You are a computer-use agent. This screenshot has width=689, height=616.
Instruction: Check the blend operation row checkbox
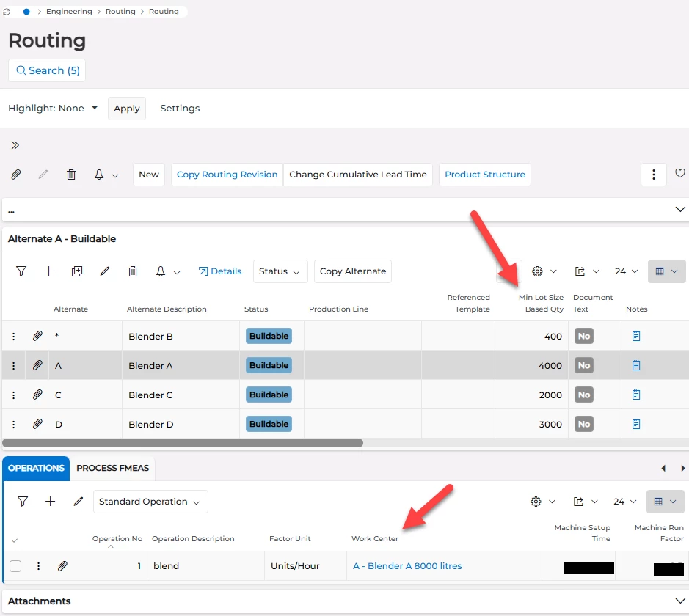pos(15,566)
